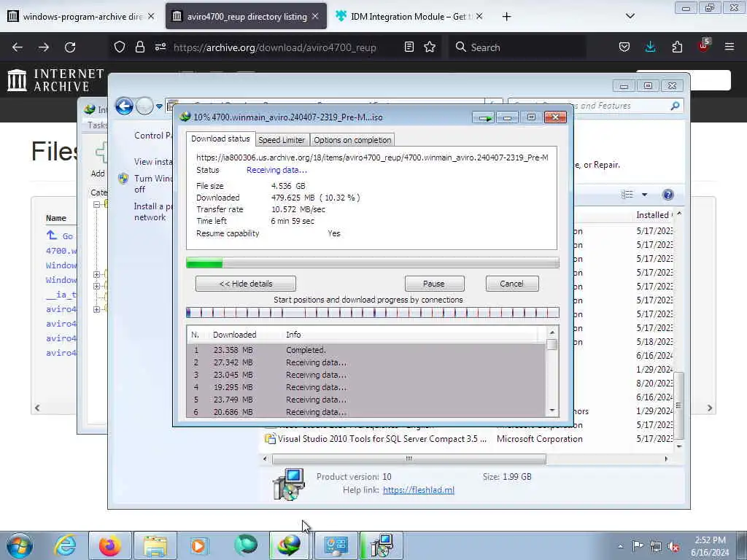Screen dimensions: 747x560
Task: Click the connections progress segments bar
Action: pyautogui.click(x=373, y=312)
